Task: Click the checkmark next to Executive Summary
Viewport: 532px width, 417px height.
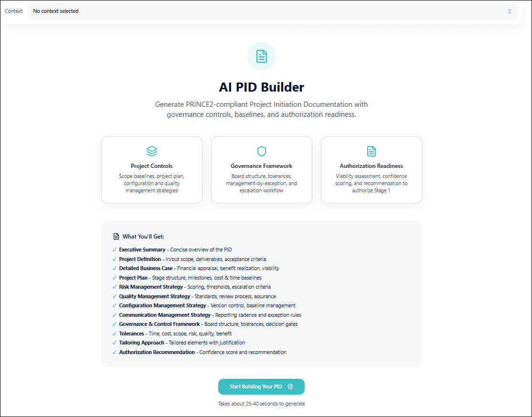Action: (114, 250)
